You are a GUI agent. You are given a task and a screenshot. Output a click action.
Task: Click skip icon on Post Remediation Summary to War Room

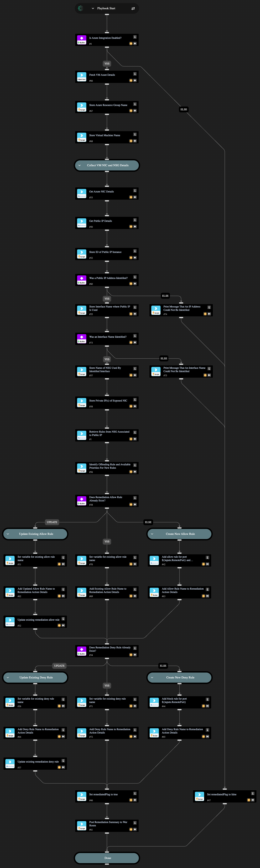pos(135,829)
